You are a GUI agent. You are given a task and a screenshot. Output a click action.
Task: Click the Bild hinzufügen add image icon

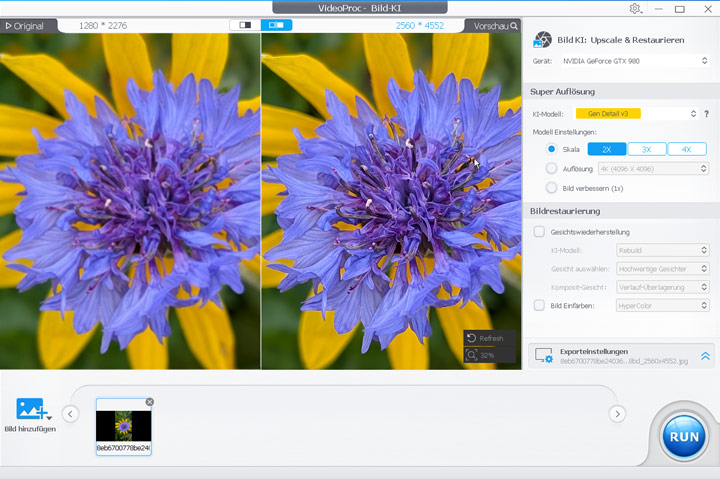coord(32,409)
